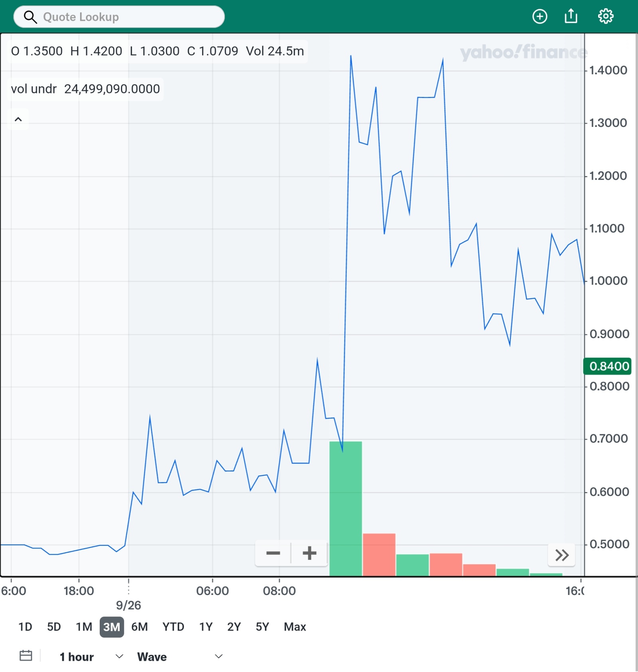
Task: Open the share chart icon
Action: pos(571,16)
